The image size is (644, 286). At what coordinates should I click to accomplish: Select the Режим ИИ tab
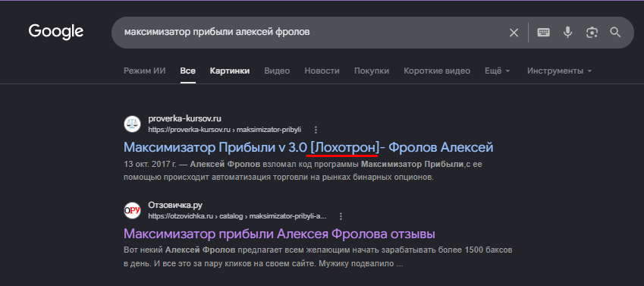(145, 71)
